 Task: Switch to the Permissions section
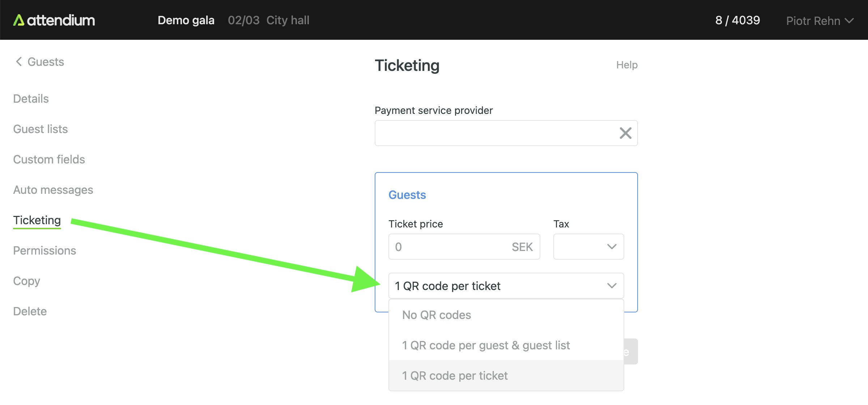[44, 251]
